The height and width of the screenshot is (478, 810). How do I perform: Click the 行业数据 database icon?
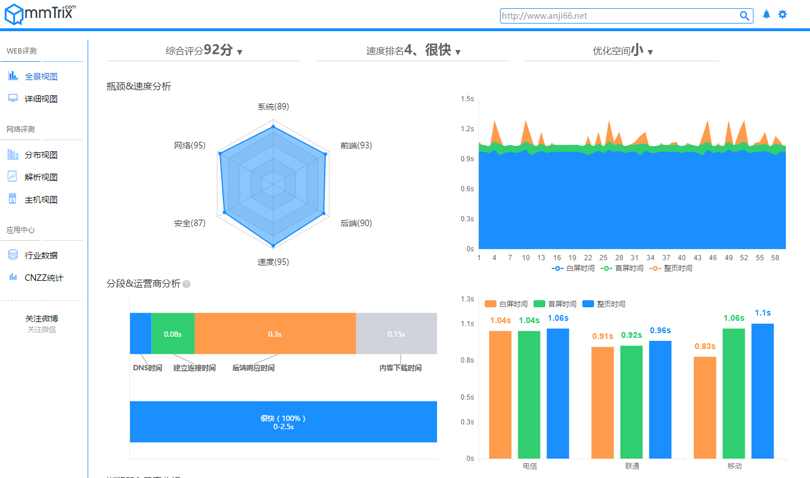(x=13, y=255)
